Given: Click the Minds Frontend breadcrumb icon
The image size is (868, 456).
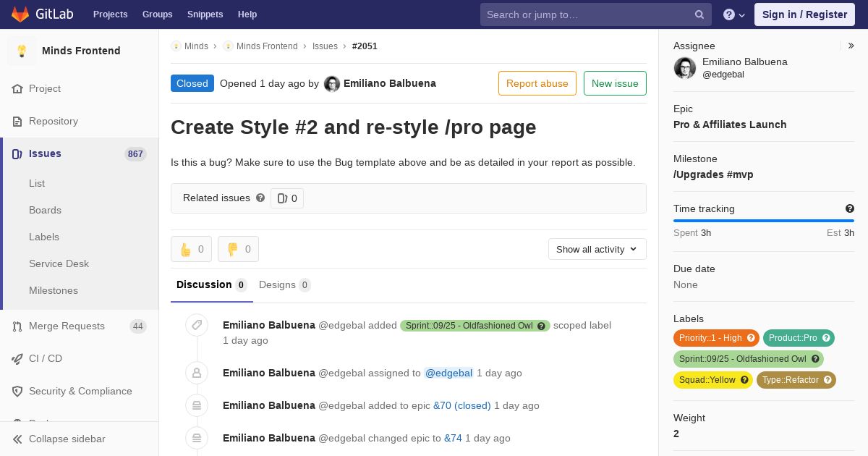Looking at the screenshot, I should [228, 46].
